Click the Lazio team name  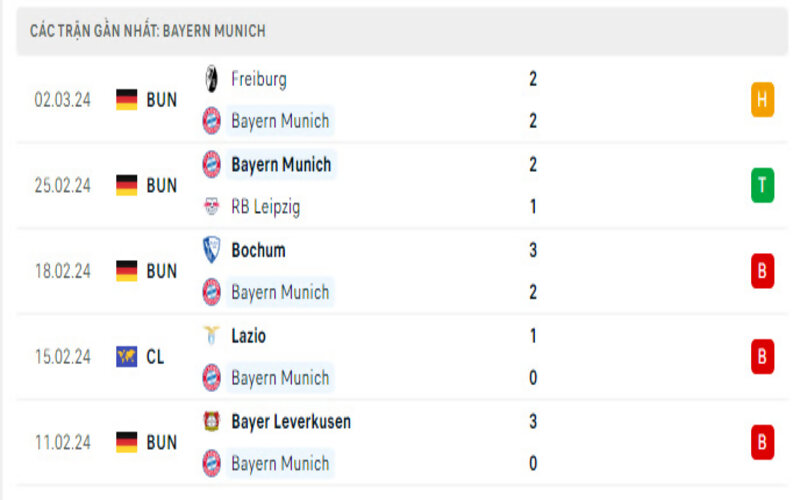point(248,336)
